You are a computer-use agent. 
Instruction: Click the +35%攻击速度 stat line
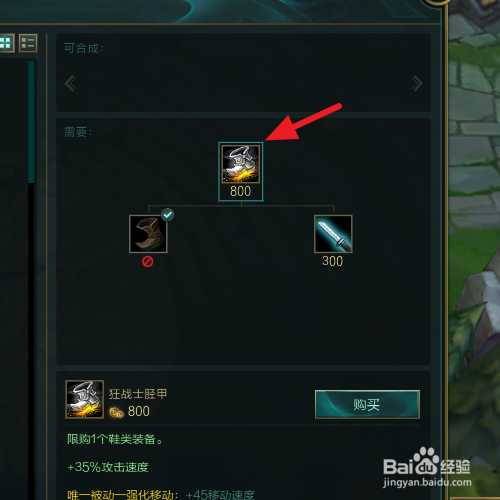[x=108, y=467]
